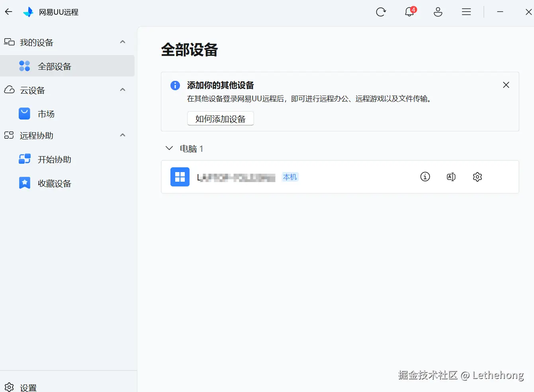Click the 收藏设备 star icon
Image resolution: width=534 pixels, height=392 pixels.
point(25,183)
